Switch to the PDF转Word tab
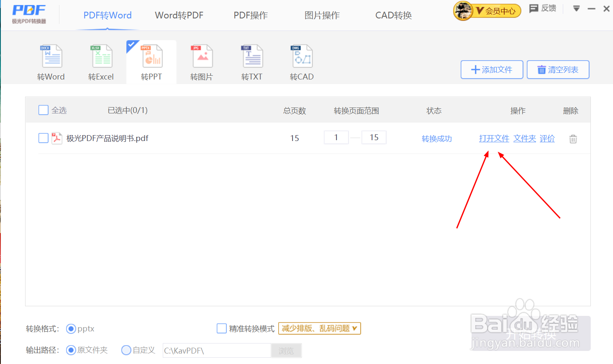The height and width of the screenshot is (364, 613). [108, 15]
